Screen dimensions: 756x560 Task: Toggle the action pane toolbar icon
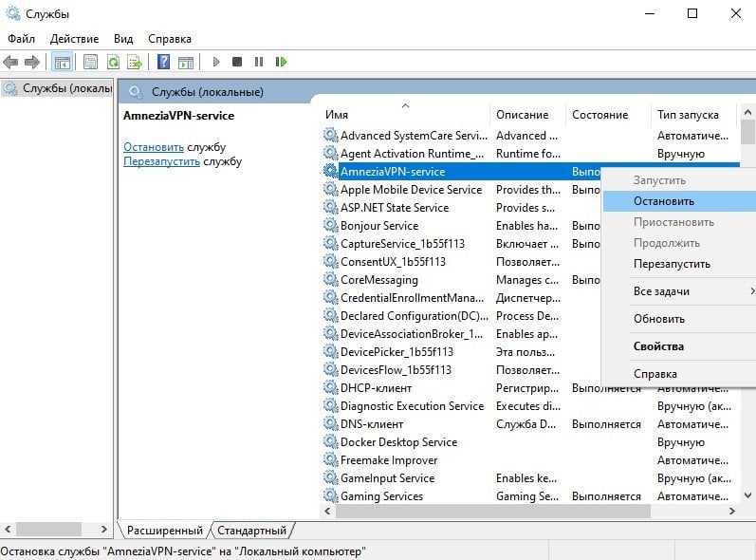point(186,63)
